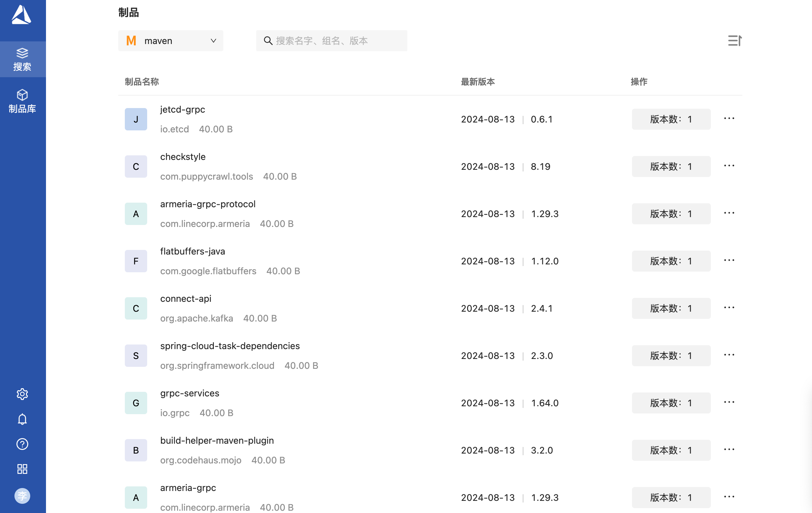Click 版本数 button for flatbuffers-java
This screenshot has width=812, height=513.
tap(671, 261)
